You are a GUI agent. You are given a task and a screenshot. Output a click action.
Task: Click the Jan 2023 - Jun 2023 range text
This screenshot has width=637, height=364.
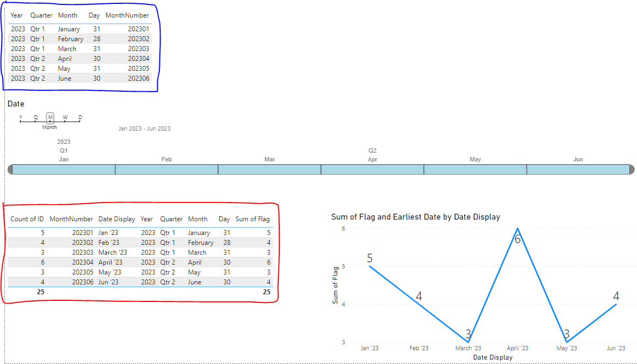144,128
